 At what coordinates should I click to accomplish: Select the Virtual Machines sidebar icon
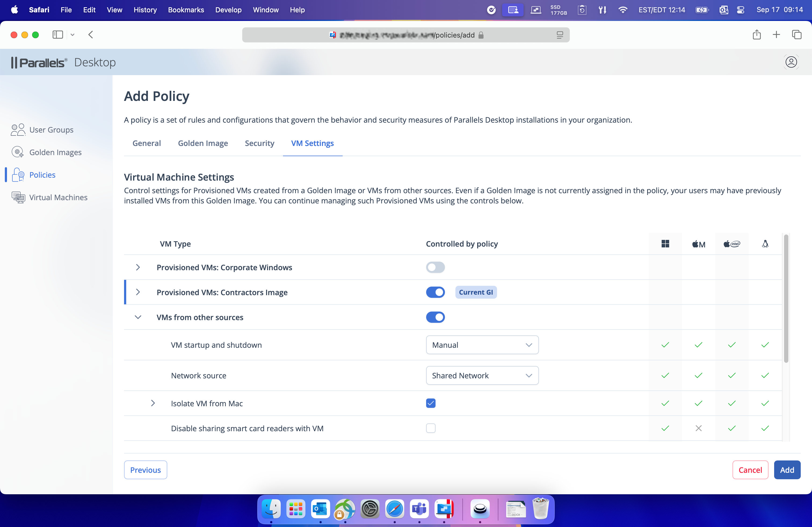coord(18,197)
